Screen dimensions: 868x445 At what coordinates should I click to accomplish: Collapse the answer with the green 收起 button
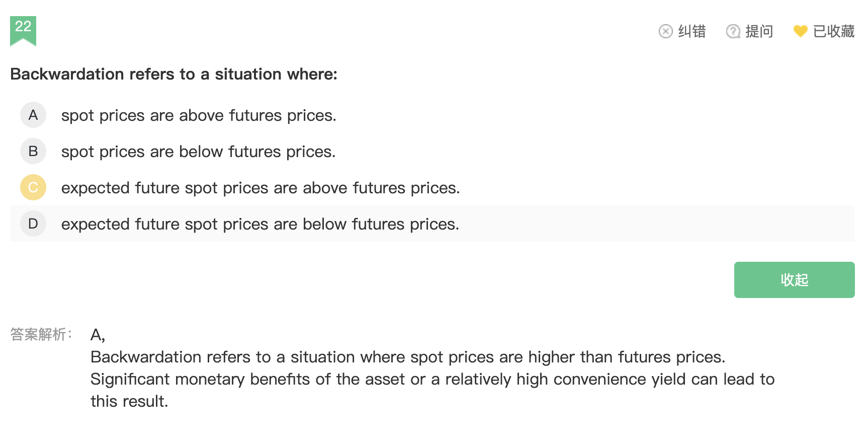pos(794,280)
